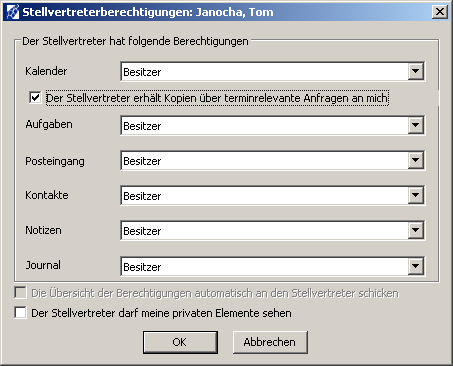Expand the Kontakte dropdown arrow

(x=415, y=195)
